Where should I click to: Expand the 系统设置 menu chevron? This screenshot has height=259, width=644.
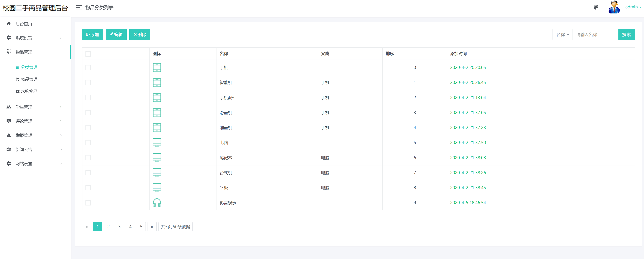pyautogui.click(x=61, y=38)
